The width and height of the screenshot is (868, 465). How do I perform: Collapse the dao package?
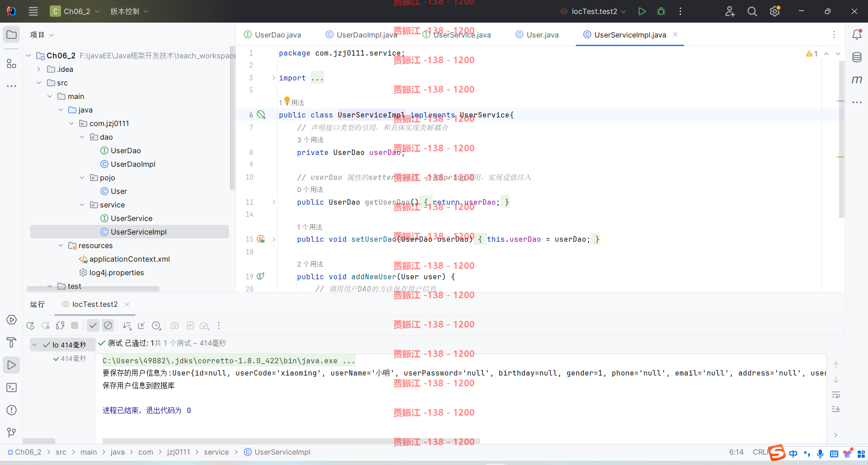[82, 137]
